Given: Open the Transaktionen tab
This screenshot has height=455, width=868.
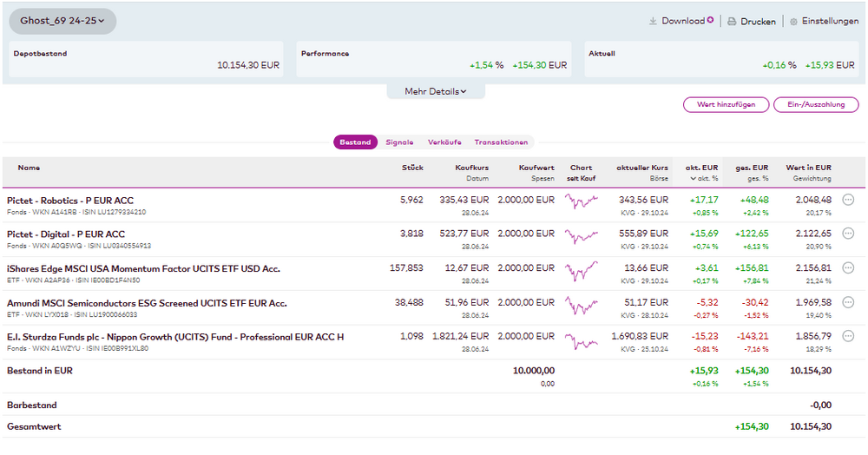Looking at the screenshot, I should (501, 142).
